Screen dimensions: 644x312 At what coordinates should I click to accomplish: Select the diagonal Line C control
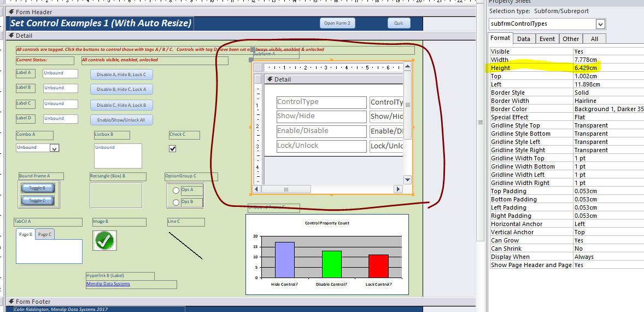185,246
